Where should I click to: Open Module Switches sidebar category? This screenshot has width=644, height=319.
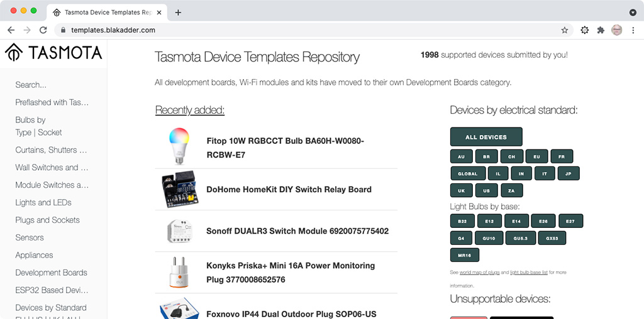[52, 185]
